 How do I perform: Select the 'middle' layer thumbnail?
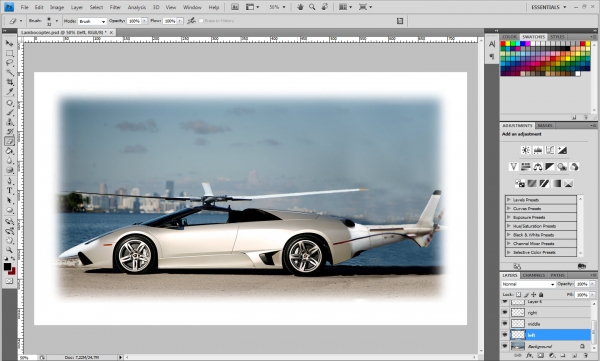(x=518, y=323)
